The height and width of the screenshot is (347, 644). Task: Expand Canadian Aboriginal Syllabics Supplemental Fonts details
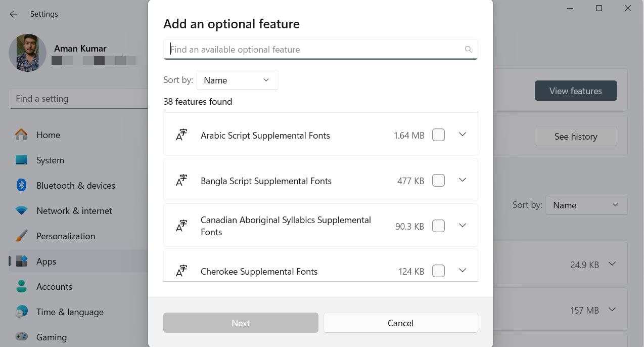pyautogui.click(x=462, y=225)
